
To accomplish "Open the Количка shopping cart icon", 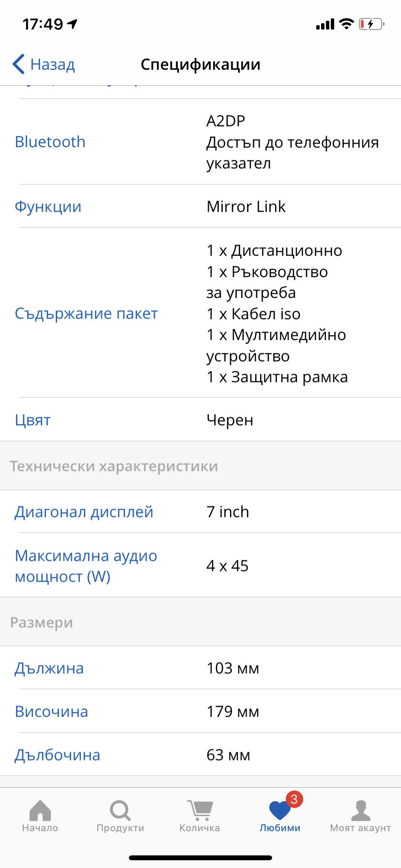I will 200,810.
